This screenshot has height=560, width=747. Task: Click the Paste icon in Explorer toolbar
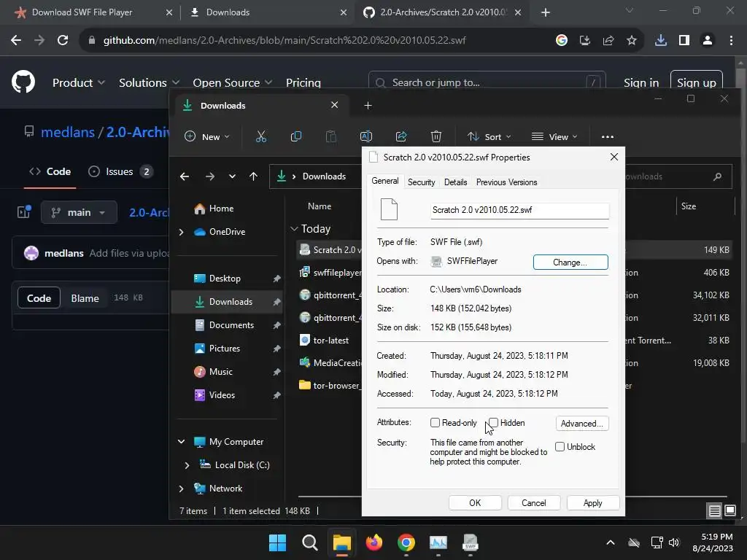(330, 136)
